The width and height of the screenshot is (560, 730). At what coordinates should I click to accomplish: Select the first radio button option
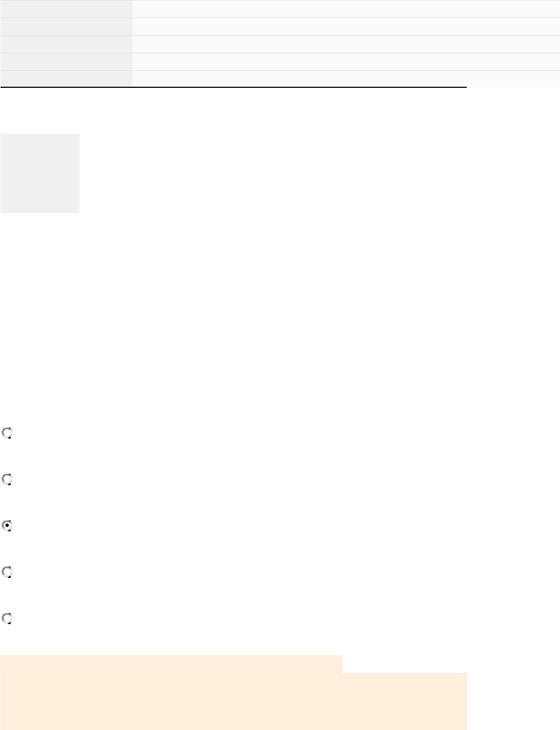coord(7,434)
